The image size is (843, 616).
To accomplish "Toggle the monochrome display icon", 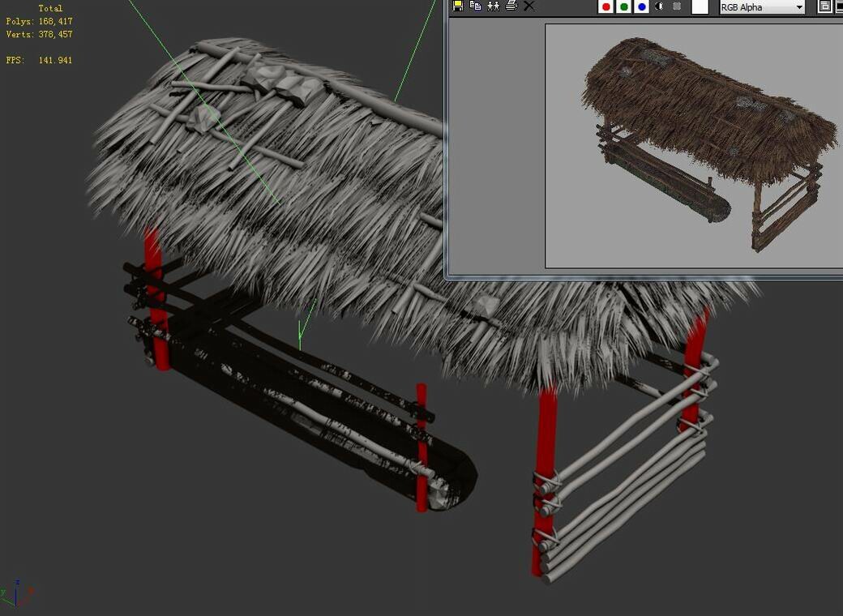I will [x=677, y=6].
